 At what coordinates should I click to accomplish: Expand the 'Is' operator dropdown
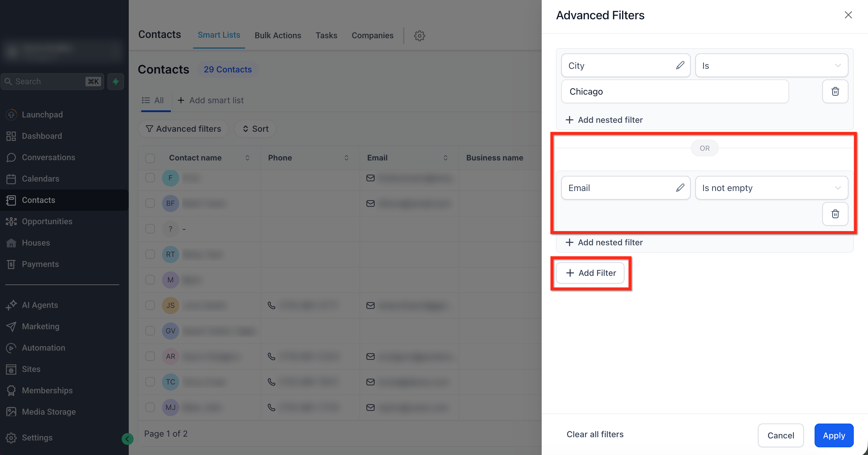click(771, 65)
